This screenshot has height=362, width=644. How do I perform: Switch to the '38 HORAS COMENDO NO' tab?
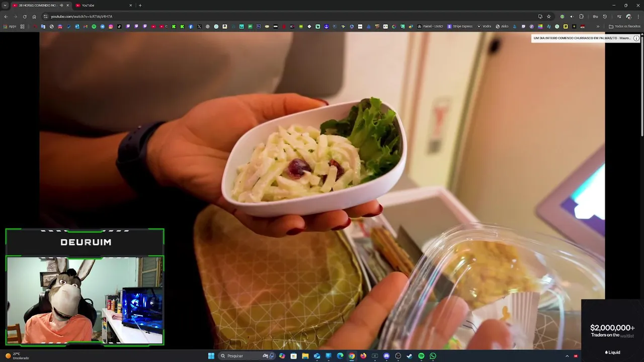[x=40, y=5]
